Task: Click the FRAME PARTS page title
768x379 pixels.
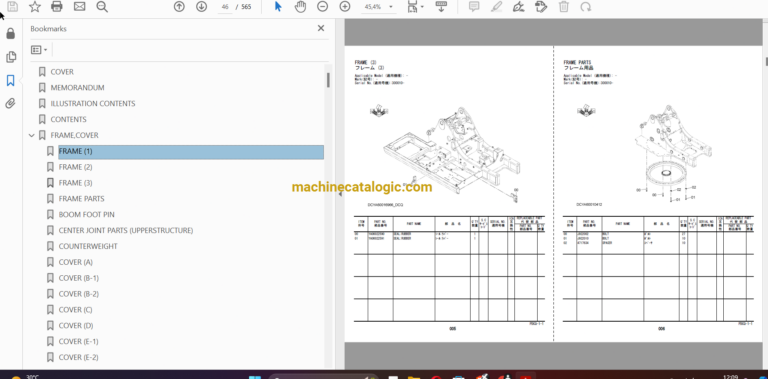Action: (577, 62)
